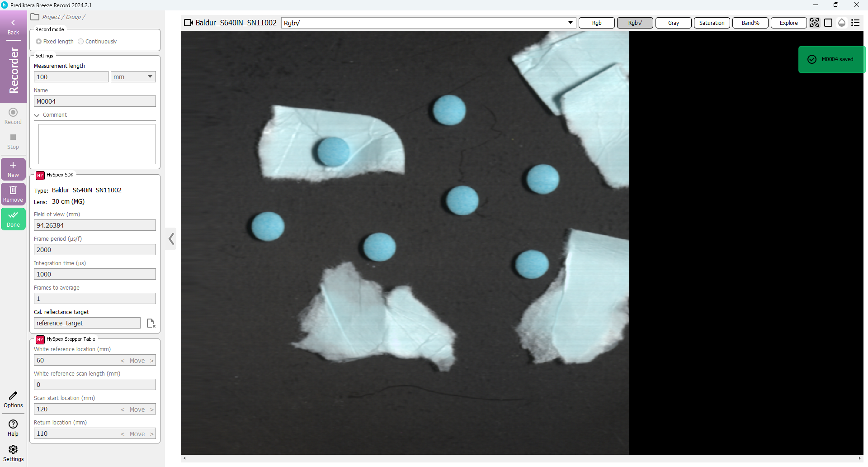
Task: Switch to Gray visualization
Action: click(x=673, y=23)
